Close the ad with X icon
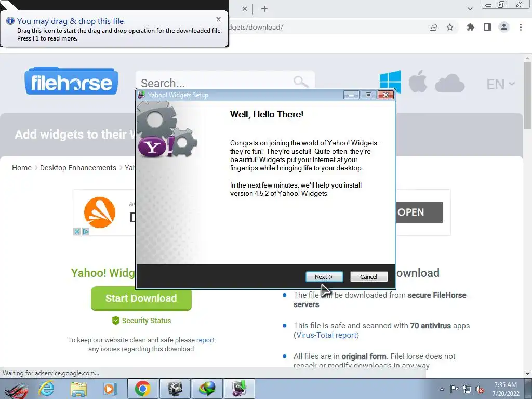This screenshot has width=532, height=399. coord(77,232)
